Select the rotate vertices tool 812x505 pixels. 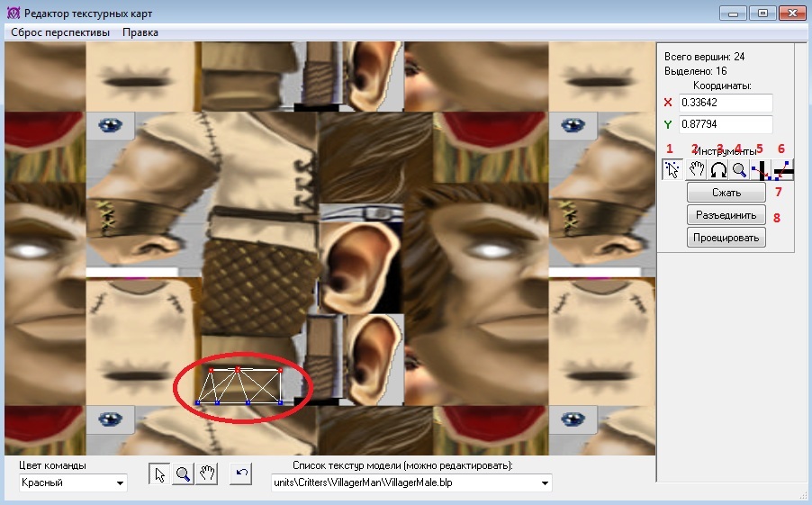717,169
